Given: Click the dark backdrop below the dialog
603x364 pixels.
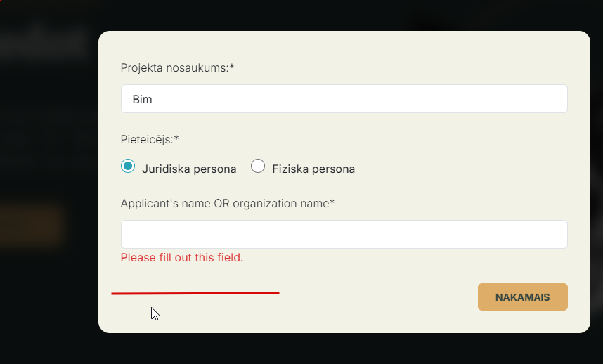Looking at the screenshot, I should tap(344, 349).
